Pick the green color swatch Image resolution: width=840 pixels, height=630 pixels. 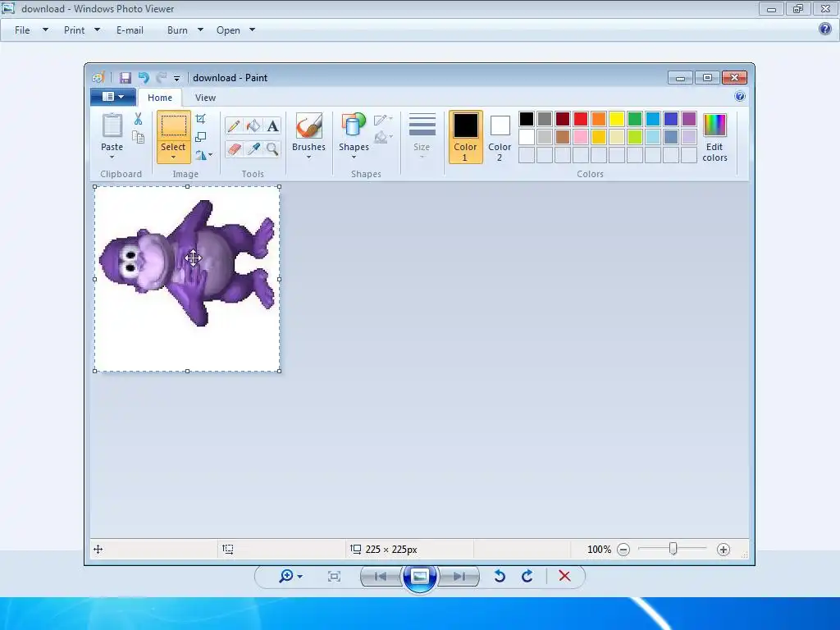click(635, 119)
